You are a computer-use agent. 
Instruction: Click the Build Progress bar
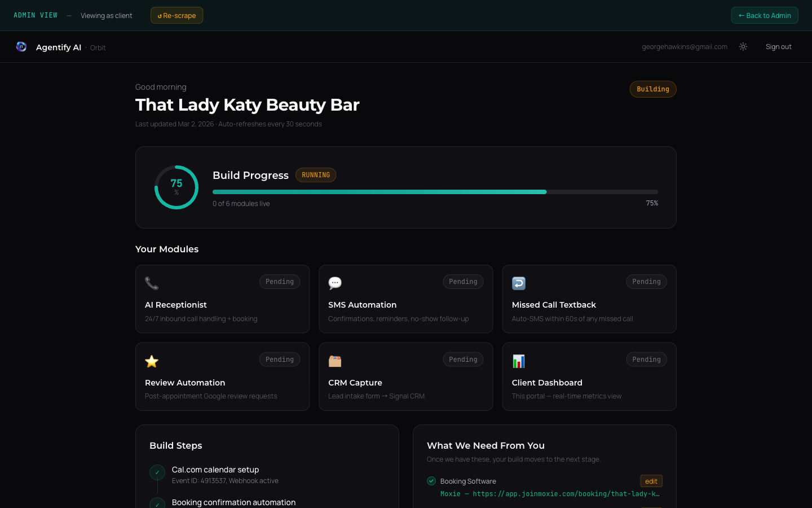click(435, 191)
